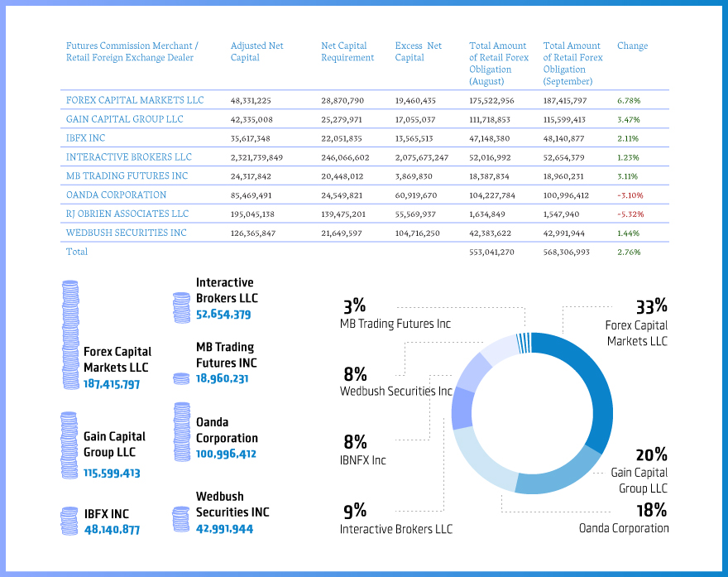Select the donut segment for Gain Capital 20%
Viewport: 728px width, 577px height.
tap(563, 472)
